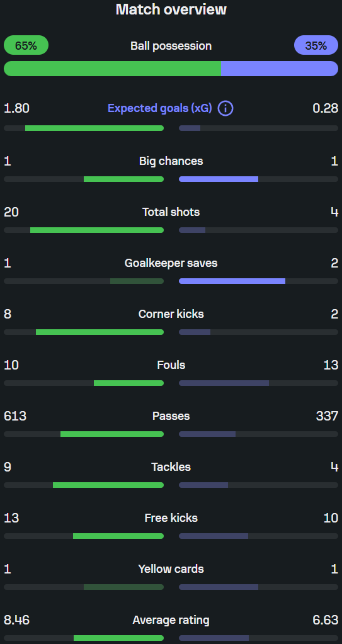Click the Passes stat label
342x644 pixels.
[171, 415]
